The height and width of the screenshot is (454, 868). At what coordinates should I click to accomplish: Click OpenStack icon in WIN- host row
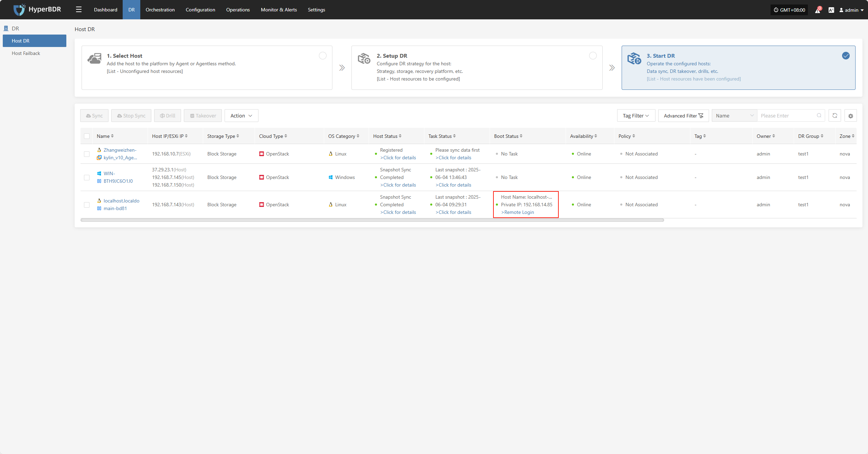(x=262, y=177)
